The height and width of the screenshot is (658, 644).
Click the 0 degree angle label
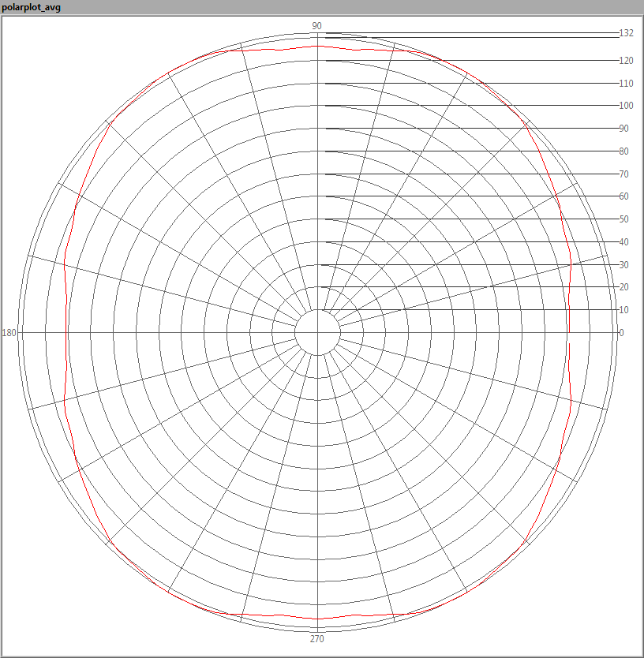click(621, 333)
